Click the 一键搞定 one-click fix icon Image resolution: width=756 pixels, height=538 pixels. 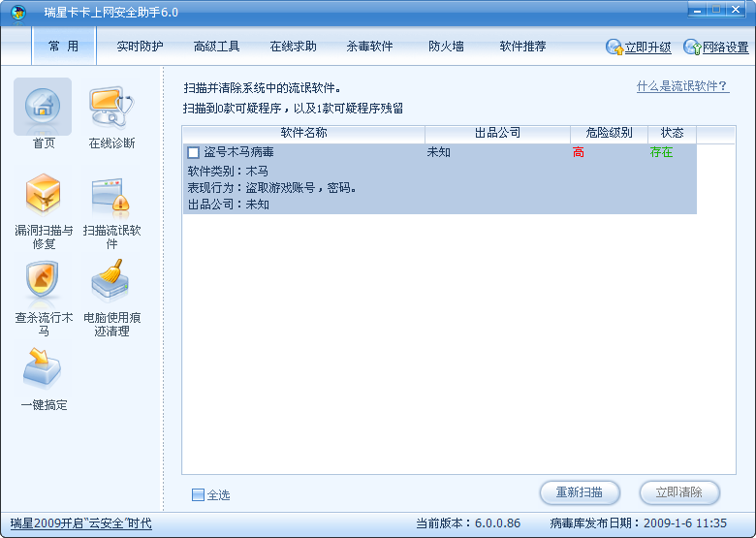(42, 368)
